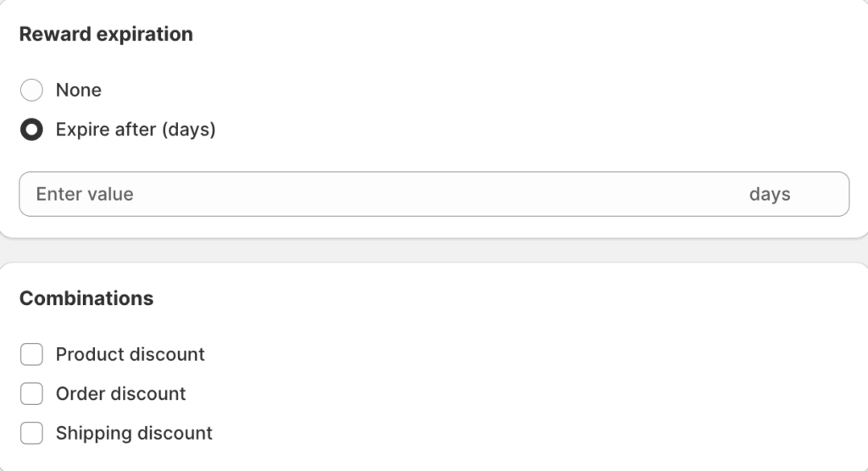Click the Reward expiration heading
The height and width of the screenshot is (471, 868).
[x=106, y=35]
